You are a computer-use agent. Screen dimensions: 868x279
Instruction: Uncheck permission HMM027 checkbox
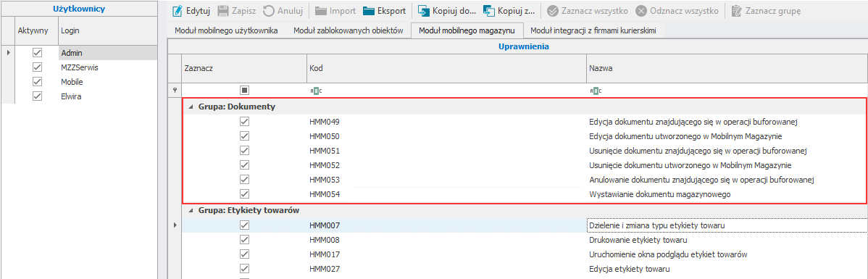tap(244, 269)
